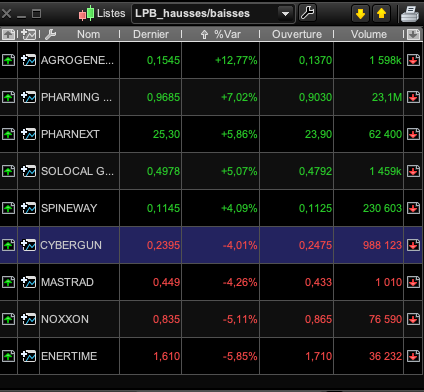The height and width of the screenshot is (392, 424).
Task: Click the 25,30 last price value
Action: point(166,134)
